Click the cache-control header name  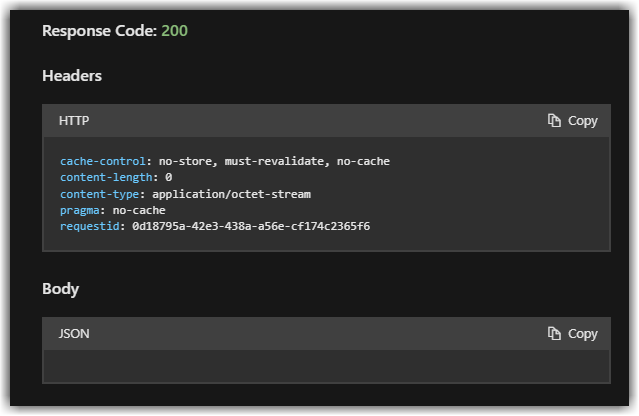102,161
